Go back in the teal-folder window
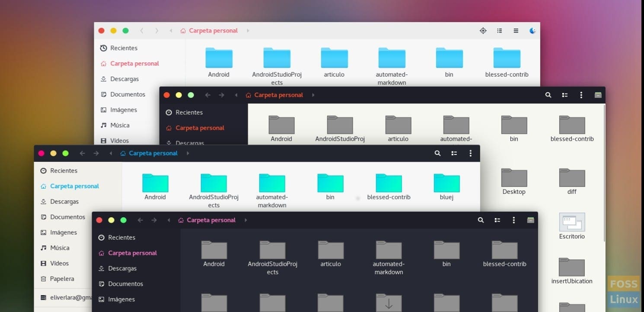The width and height of the screenshot is (644, 312). pos(83,153)
